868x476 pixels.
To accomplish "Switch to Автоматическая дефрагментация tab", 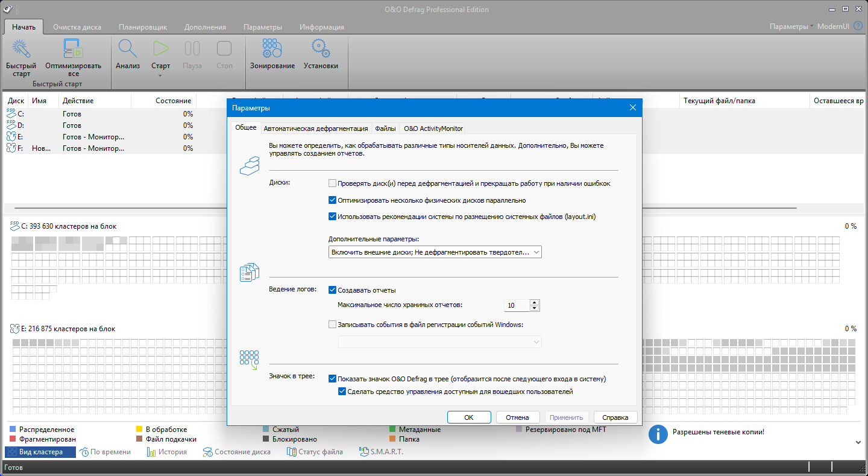I will (x=315, y=129).
